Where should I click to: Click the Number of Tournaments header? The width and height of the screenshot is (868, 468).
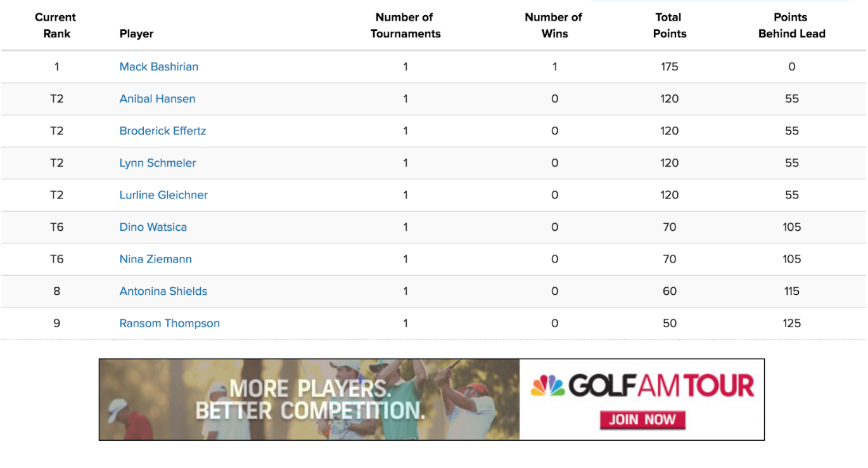coord(405,25)
